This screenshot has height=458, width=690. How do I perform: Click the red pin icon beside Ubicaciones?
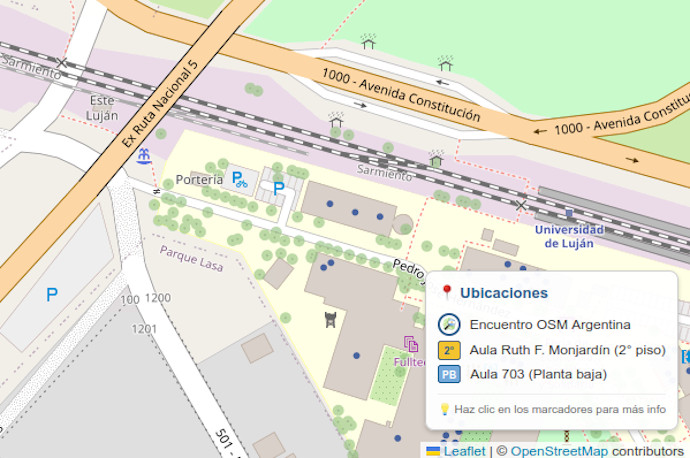[x=447, y=292]
